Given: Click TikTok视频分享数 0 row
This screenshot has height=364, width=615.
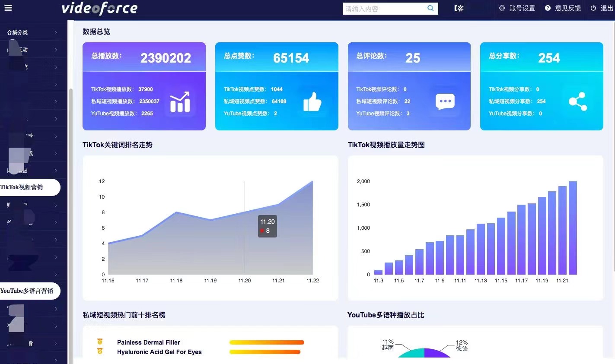Looking at the screenshot, I should coord(514,89).
